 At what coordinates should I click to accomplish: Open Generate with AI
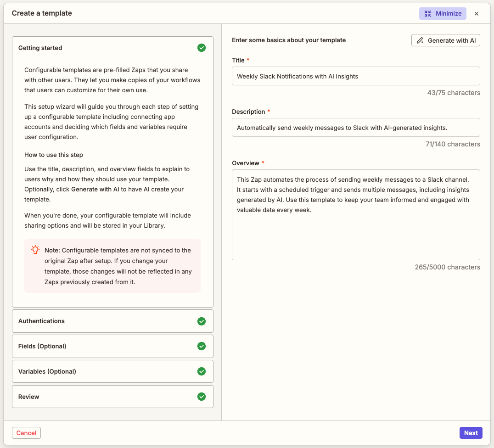[x=445, y=40]
